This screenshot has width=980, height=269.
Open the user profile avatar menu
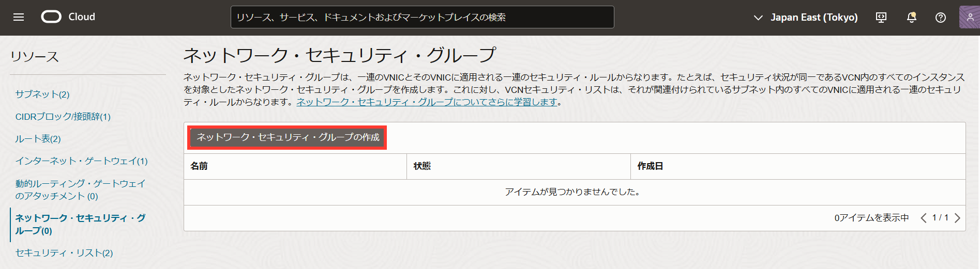coord(970,17)
